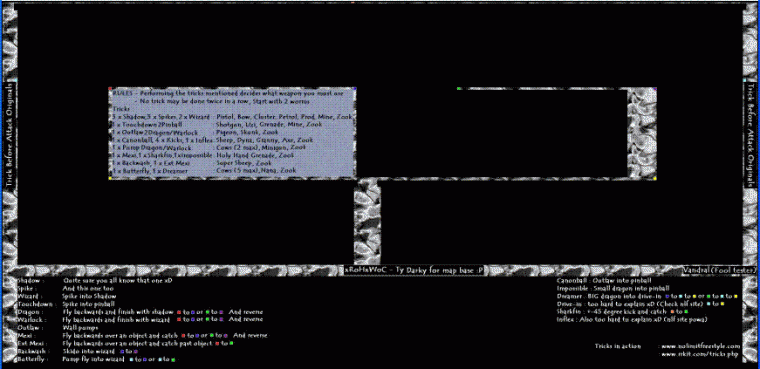760x369 pixels.
Task: Click the purple marker atop the textured pillar
Action: (655, 88)
